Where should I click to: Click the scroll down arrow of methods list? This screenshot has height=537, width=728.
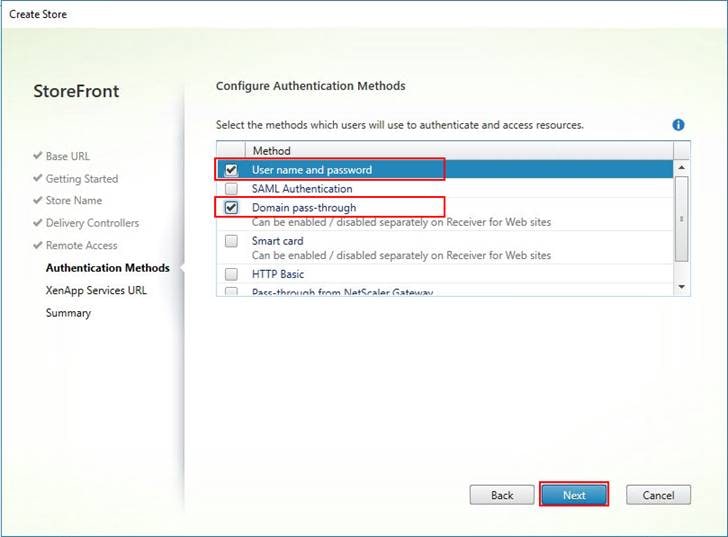click(681, 287)
